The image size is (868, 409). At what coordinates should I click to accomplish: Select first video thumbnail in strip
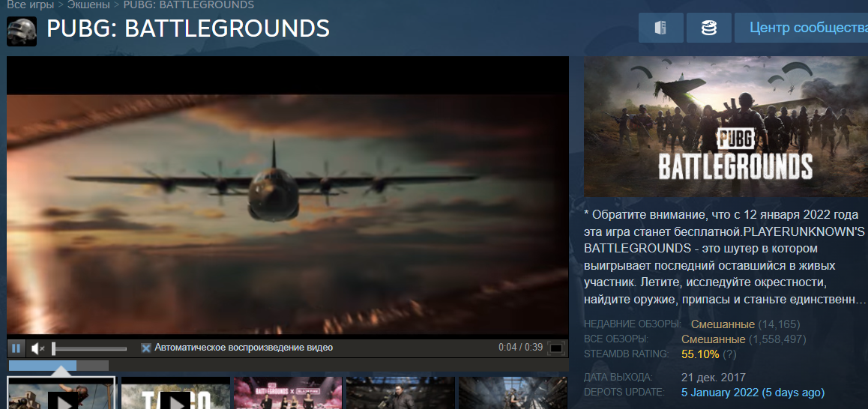[61, 393]
